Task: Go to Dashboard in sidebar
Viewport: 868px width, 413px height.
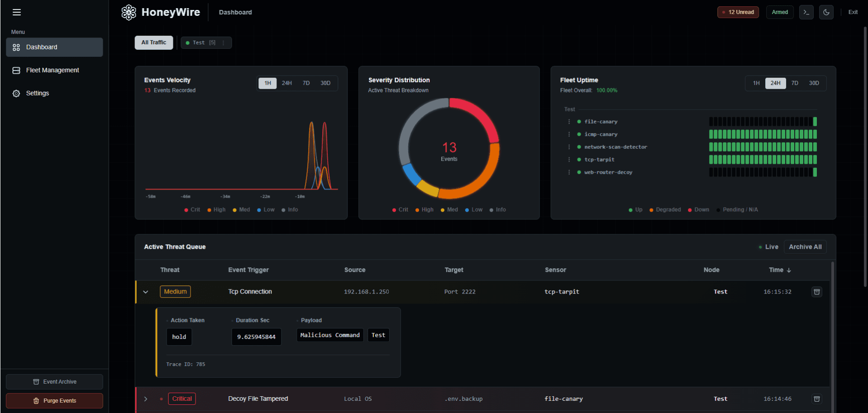Action: tap(54, 47)
